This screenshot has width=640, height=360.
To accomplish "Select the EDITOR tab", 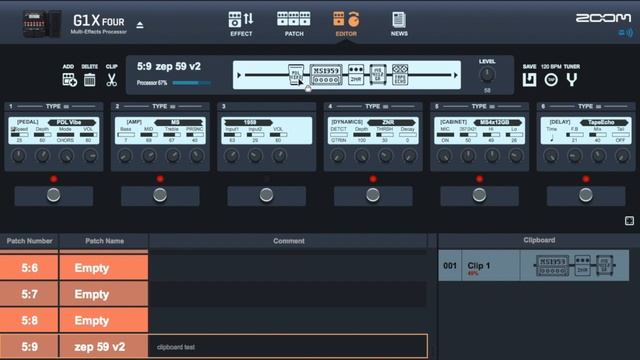I will click(346, 24).
